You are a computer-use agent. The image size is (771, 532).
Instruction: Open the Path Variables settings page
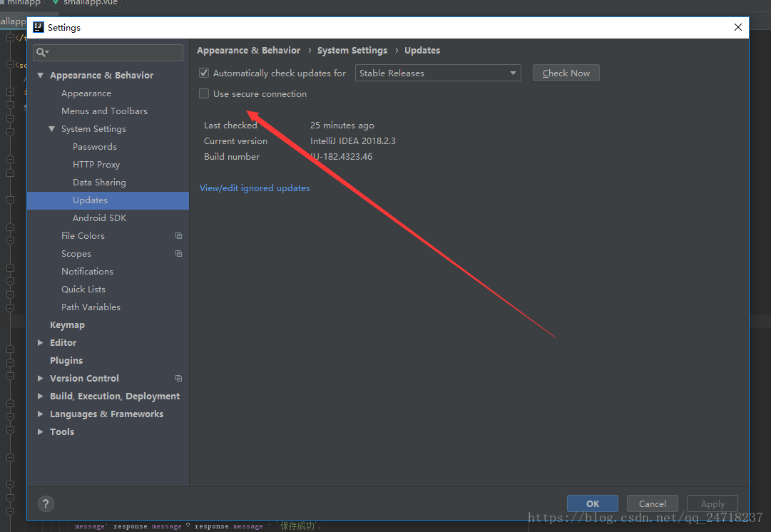pos(91,307)
